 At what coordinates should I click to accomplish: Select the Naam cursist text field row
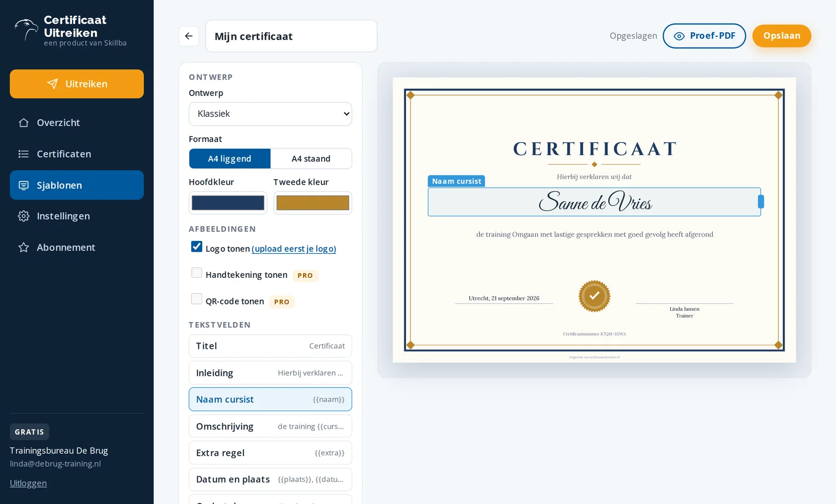pos(270,400)
